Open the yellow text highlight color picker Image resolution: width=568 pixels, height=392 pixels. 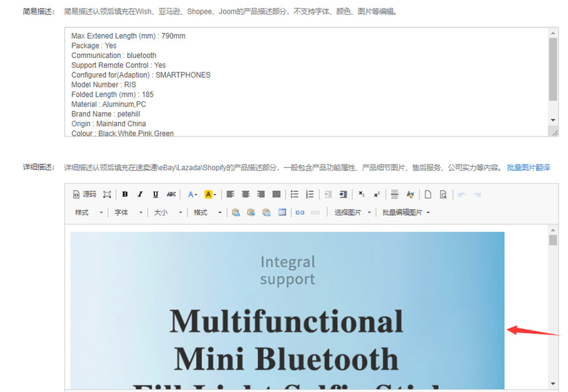coord(210,194)
